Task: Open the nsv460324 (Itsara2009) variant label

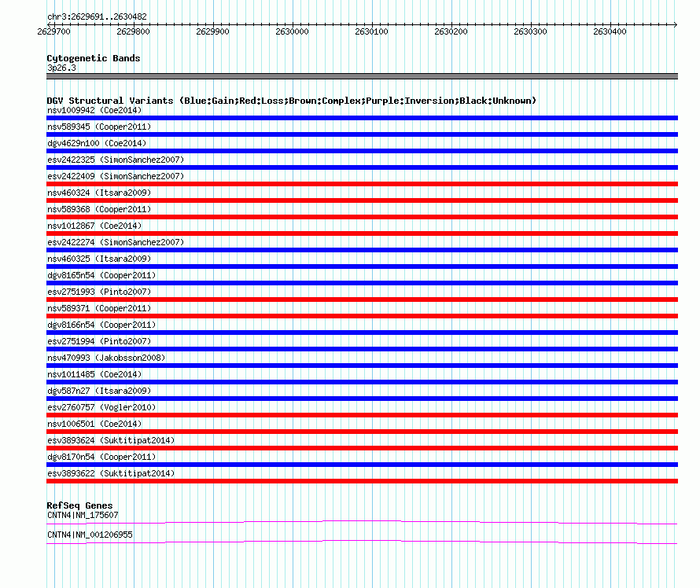Action: coord(99,193)
